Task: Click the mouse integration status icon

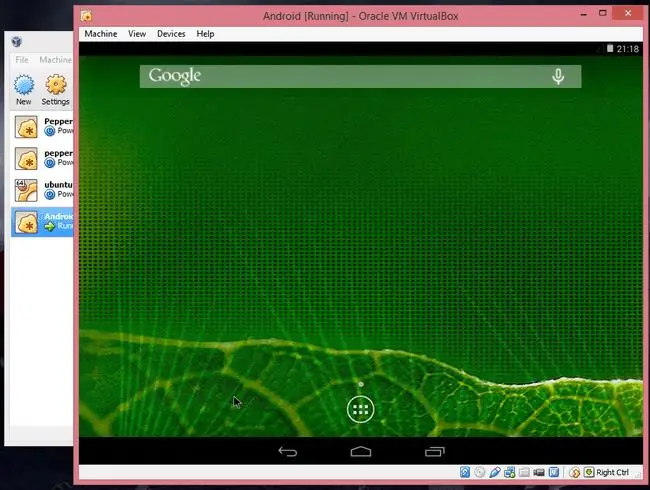Action: pos(574,472)
